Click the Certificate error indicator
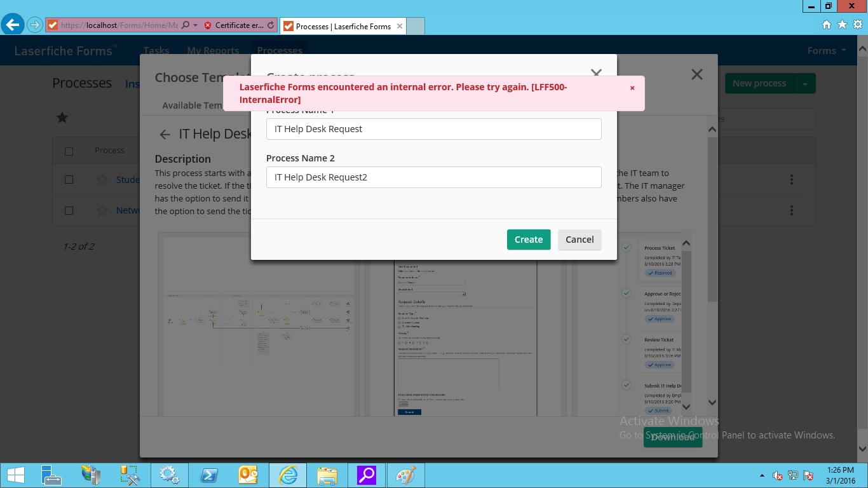 [234, 25]
